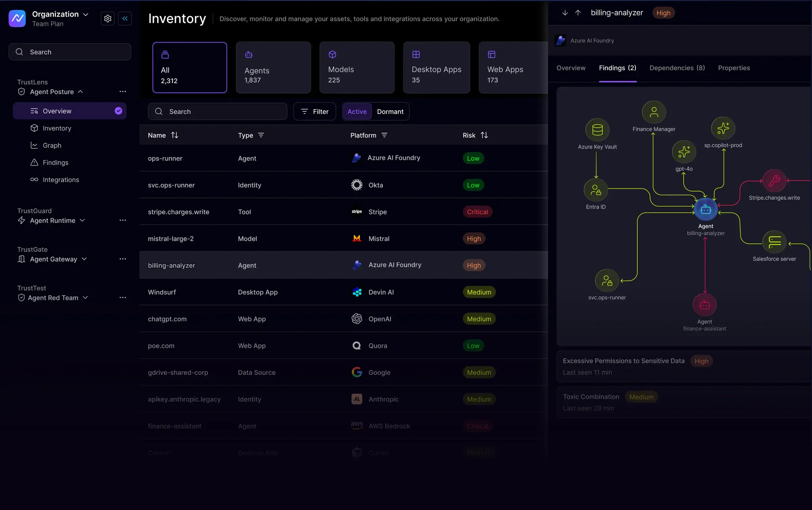
Task: Select sp.copilot-prod node in graph
Action: pos(723,128)
